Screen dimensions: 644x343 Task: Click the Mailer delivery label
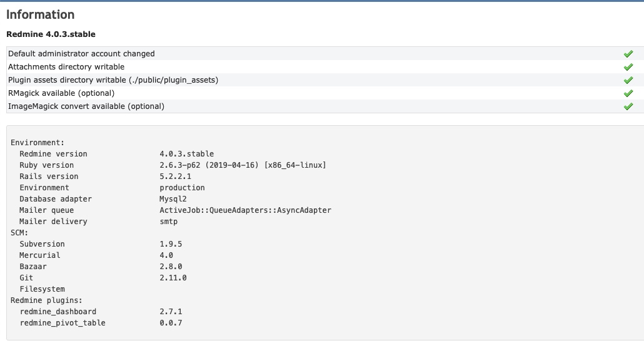[x=53, y=222]
